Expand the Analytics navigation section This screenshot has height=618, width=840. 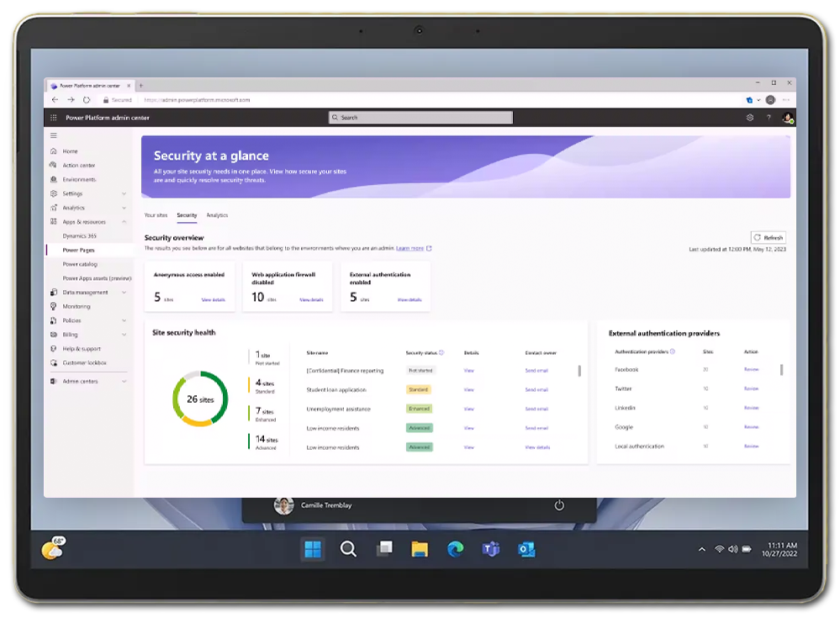click(x=124, y=208)
